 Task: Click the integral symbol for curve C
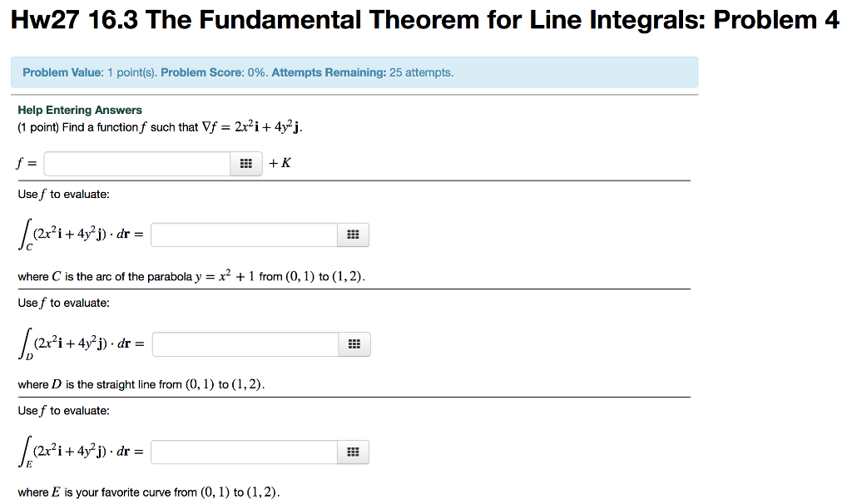point(23,231)
